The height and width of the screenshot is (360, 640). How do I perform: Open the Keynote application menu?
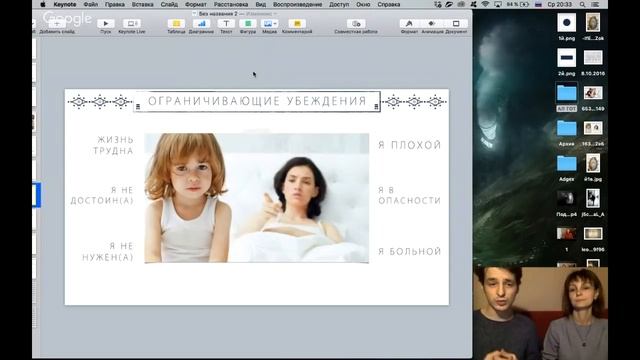pyautogui.click(x=64, y=4)
